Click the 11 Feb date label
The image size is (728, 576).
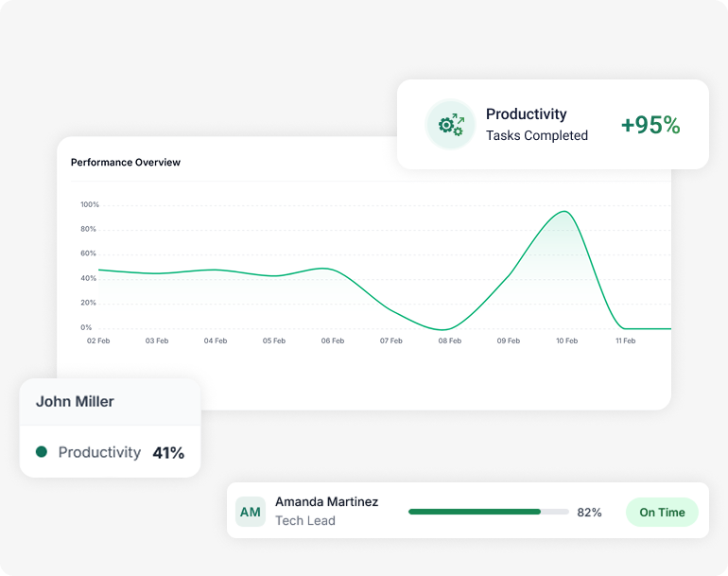click(625, 340)
